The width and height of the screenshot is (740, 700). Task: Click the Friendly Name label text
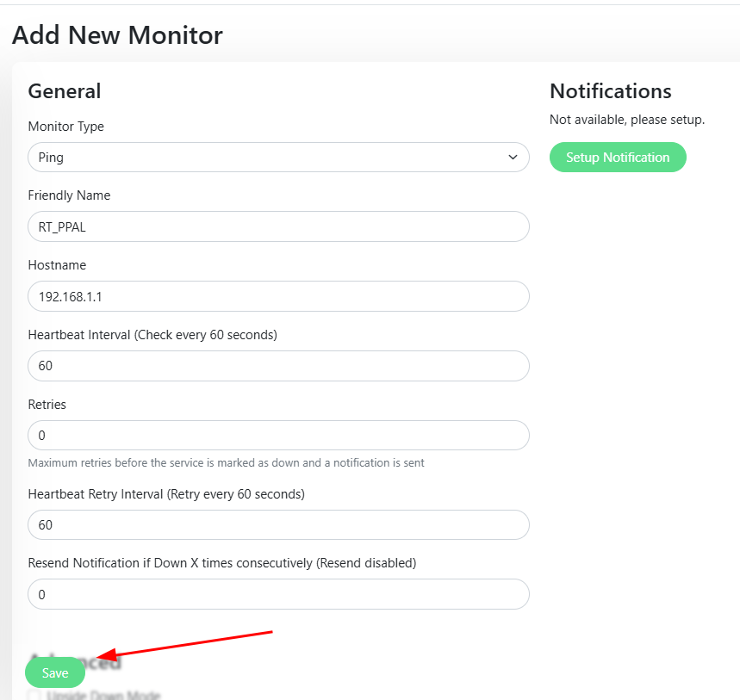point(69,195)
